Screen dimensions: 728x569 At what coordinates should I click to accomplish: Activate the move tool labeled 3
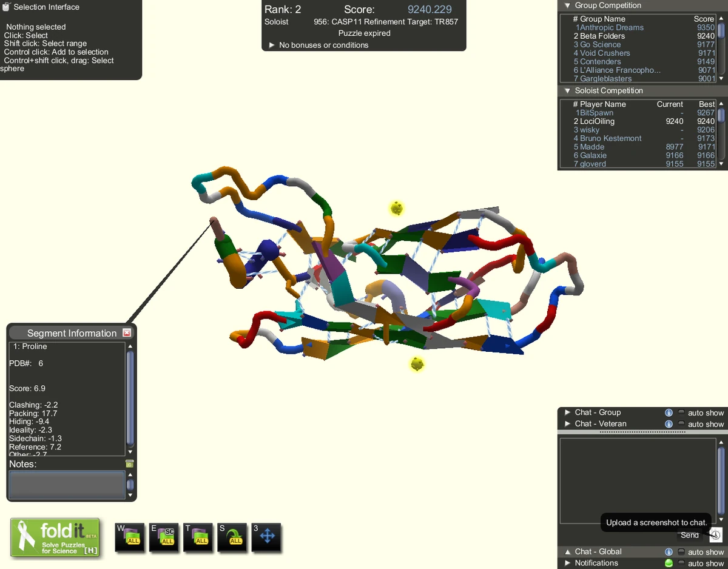(x=266, y=536)
